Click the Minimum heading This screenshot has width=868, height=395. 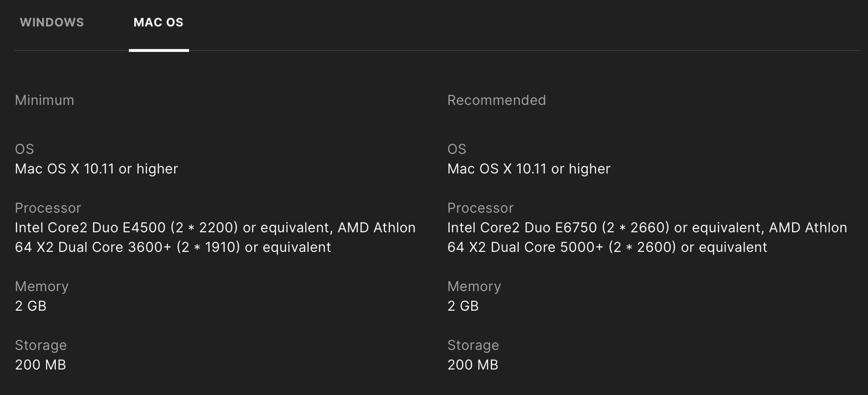tap(45, 100)
